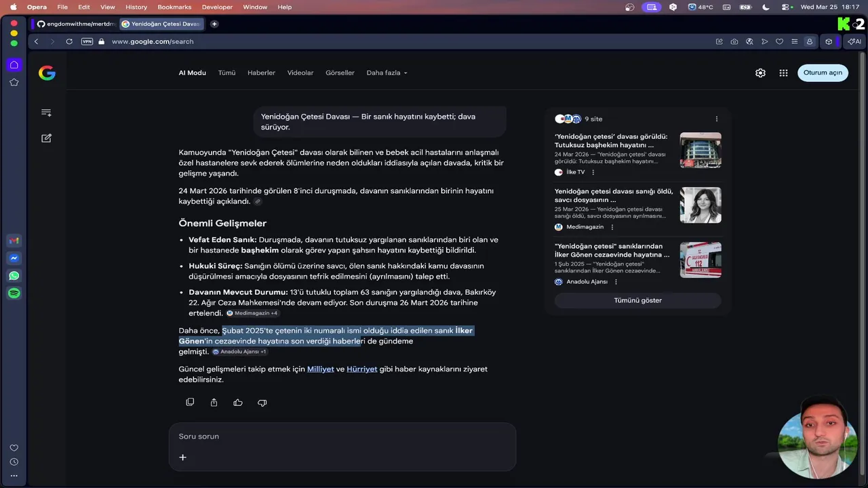This screenshot has height=488, width=868.
Task: Open Opera sidebar home icon
Action: point(14,64)
